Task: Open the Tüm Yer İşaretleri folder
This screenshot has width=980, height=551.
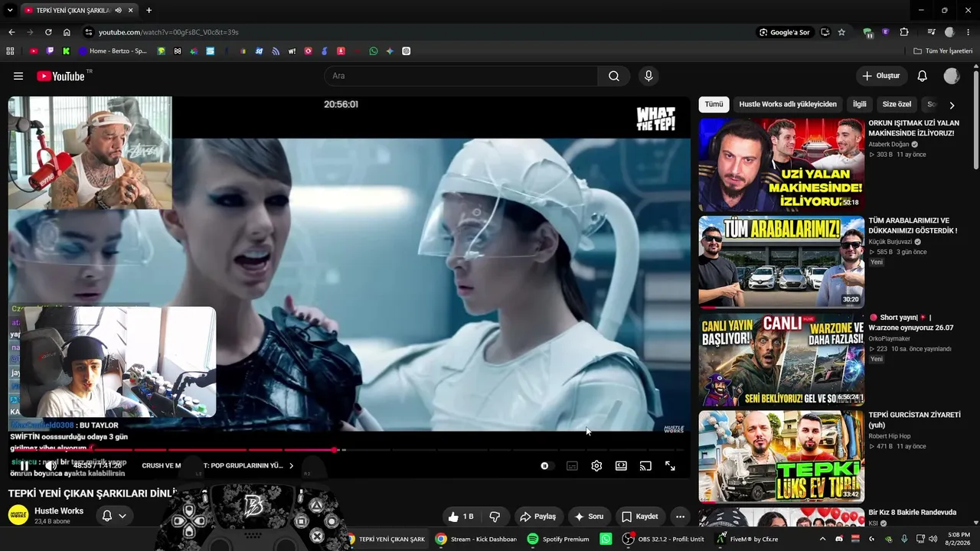Action: (x=943, y=51)
